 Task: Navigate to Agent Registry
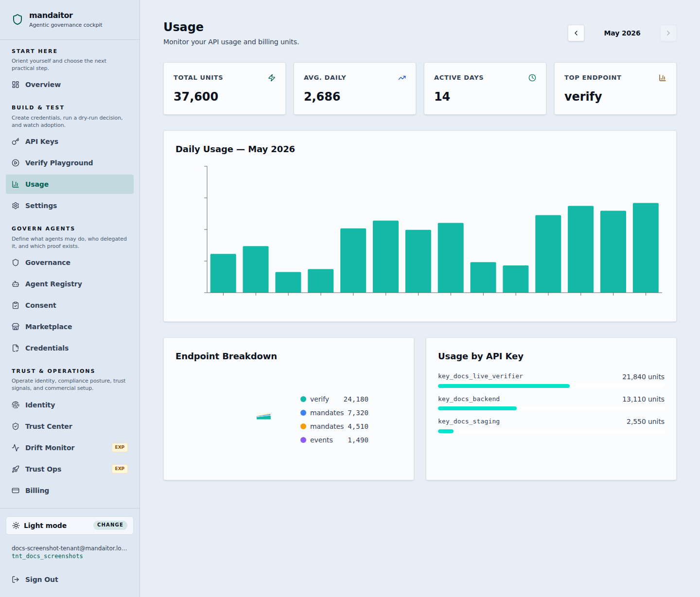click(x=70, y=284)
